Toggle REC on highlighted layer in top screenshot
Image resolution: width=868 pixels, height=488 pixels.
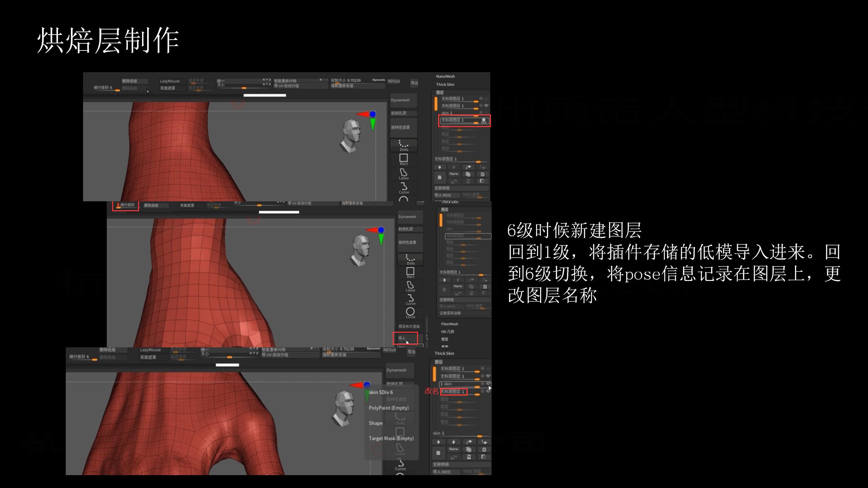(x=484, y=120)
